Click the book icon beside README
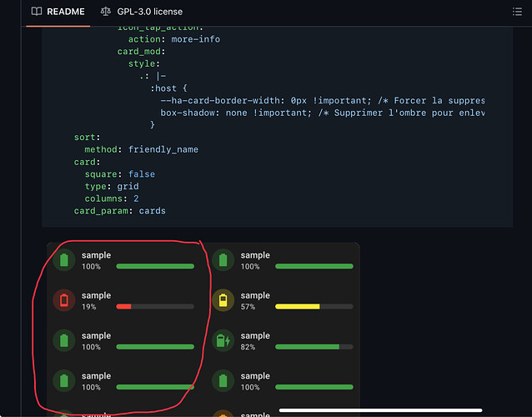Image resolution: width=532 pixels, height=417 pixels. (x=37, y=12)
